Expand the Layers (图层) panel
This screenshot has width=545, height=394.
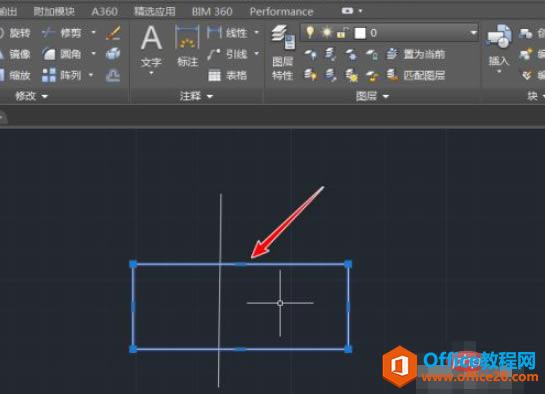point(372,96)
